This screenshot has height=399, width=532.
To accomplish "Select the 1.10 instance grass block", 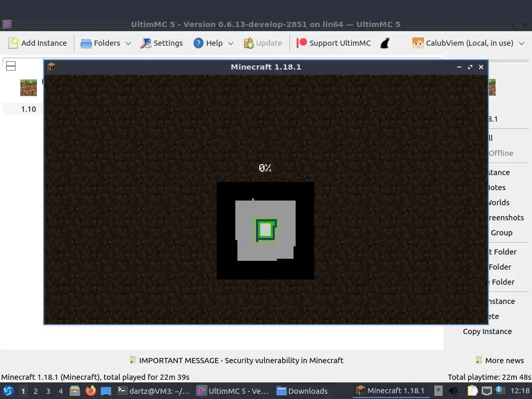I will tap(29, 88).
